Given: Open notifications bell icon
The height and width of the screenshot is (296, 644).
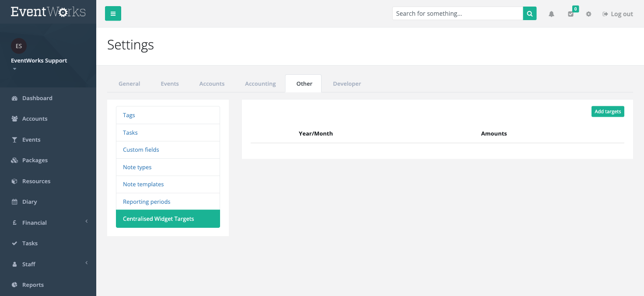Looking at the screenshot, I should coord(551,14).
